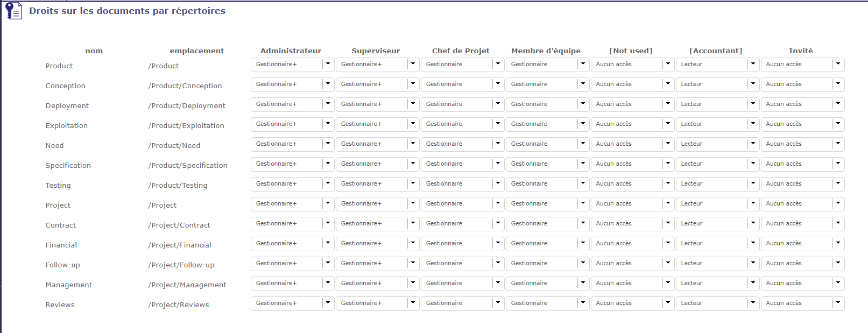Select Superviseur rights for Contract row
This screenshot has height=333, width=868.
377,224
